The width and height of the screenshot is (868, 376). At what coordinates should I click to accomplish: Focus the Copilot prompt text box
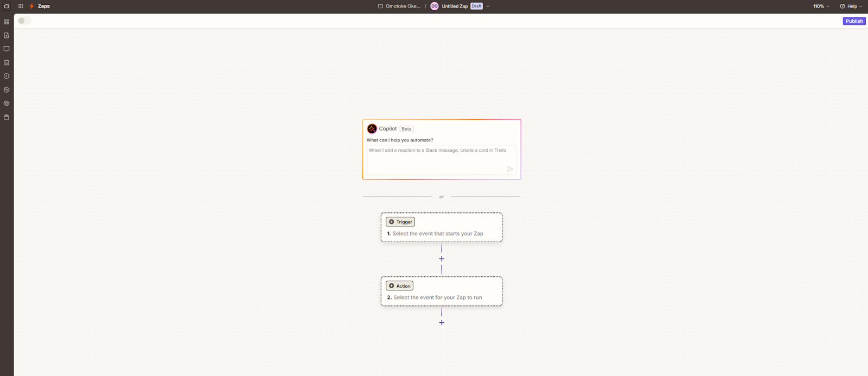point(442,160)
